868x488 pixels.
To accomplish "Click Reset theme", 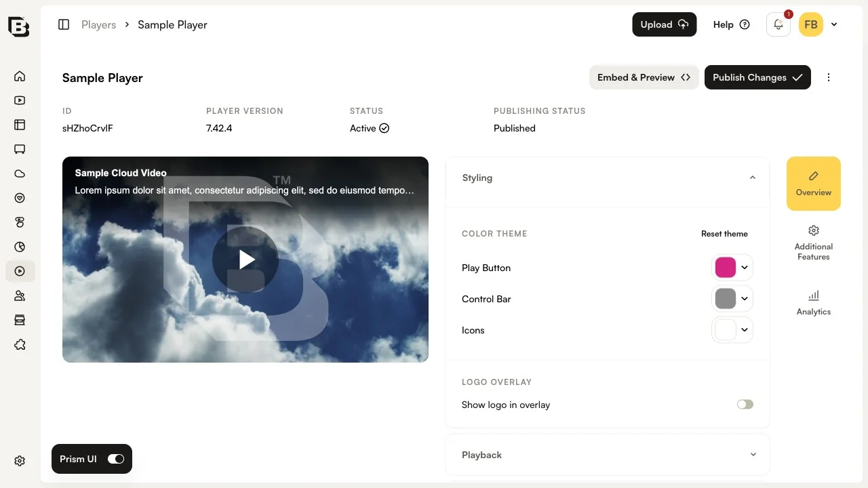I will pos(724,234).
